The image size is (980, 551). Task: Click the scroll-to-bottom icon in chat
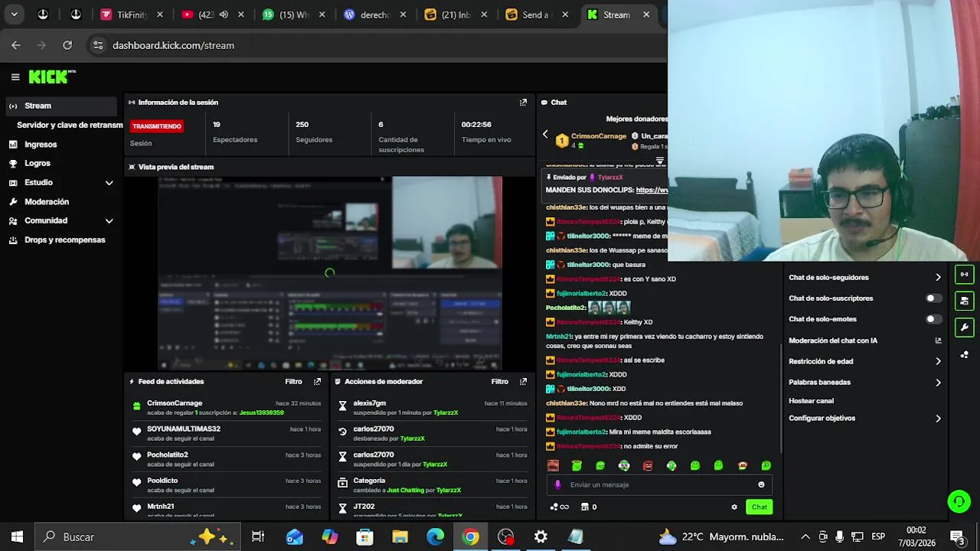pyautogui.click(x=659, y=161)
